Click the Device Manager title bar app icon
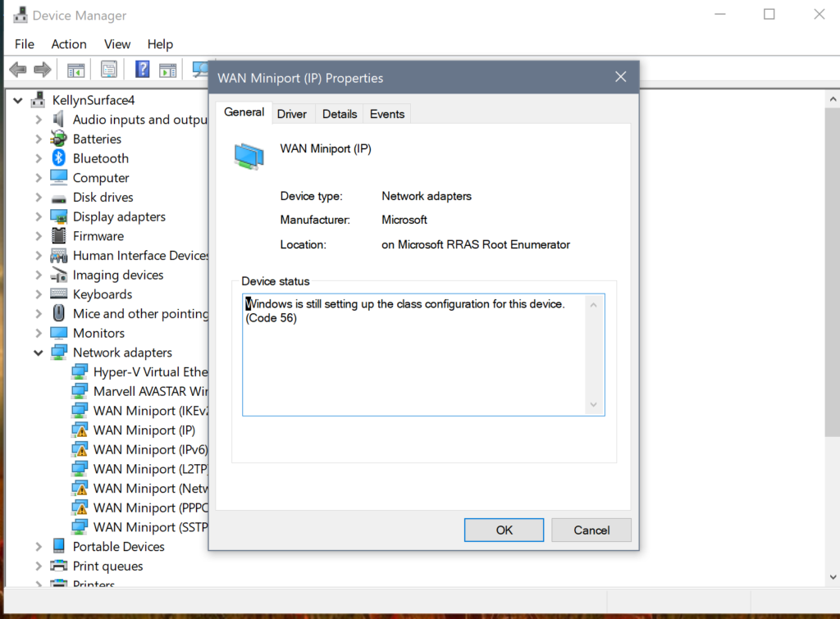This screenshot has width=840, height=619. click(x=21, y=15)
